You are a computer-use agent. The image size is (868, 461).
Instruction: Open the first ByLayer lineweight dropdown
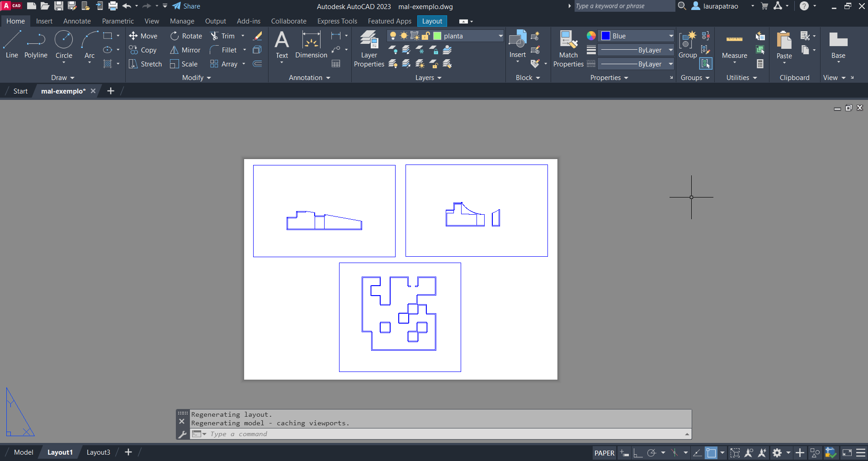[637, 50]
